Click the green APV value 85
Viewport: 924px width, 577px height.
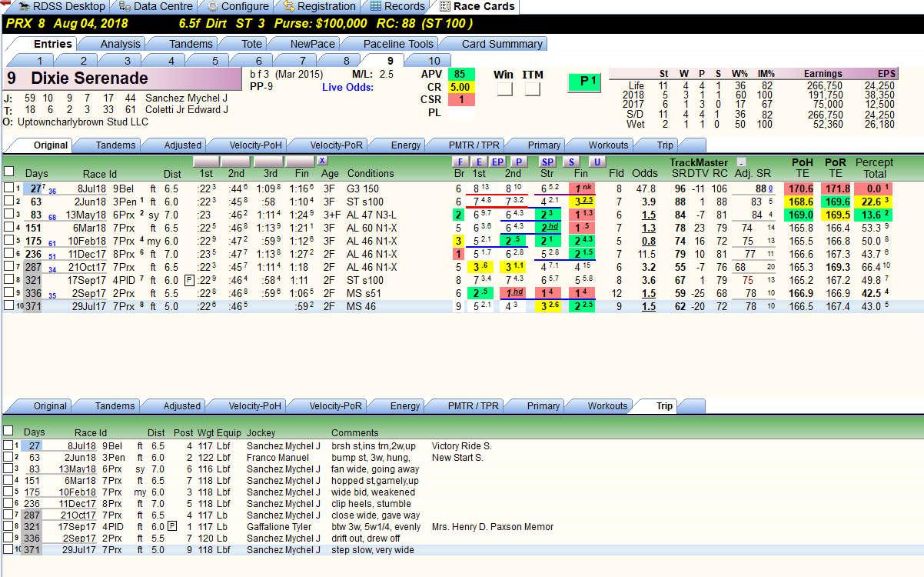point(460,74)
